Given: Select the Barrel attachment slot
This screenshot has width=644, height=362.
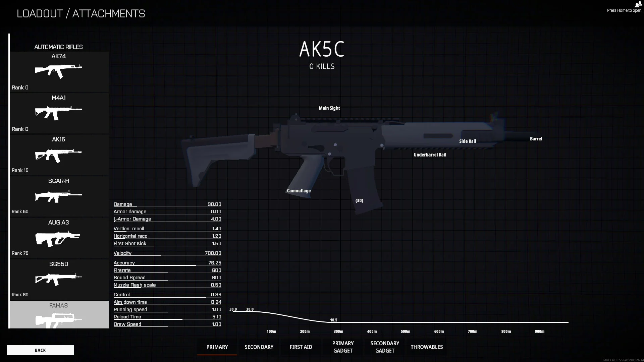Looking at the screenshot, I should pos(536,138).
